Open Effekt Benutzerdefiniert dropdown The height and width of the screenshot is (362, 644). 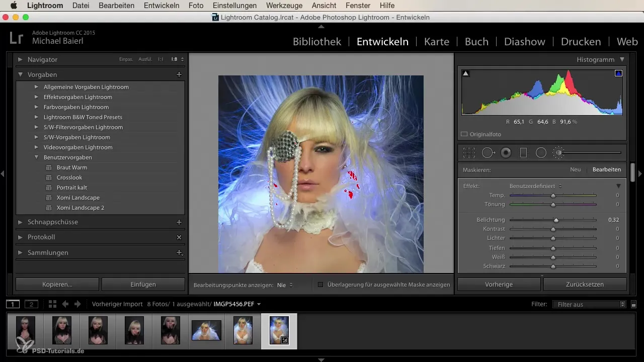536,186
